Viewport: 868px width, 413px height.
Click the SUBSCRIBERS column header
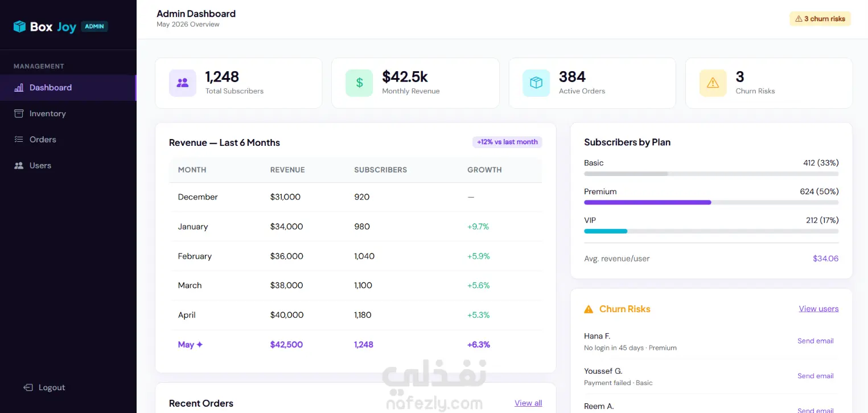[380, 170]
